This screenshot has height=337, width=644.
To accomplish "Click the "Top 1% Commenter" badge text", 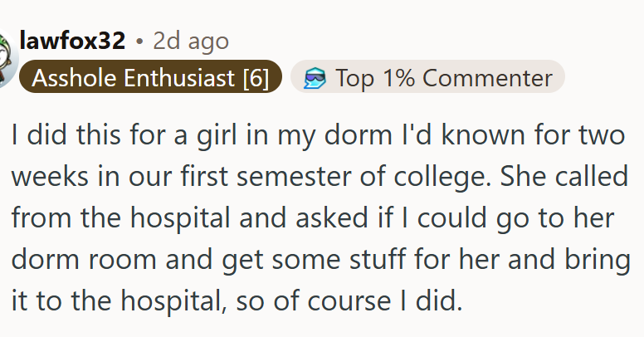I will tap(444, 78).
